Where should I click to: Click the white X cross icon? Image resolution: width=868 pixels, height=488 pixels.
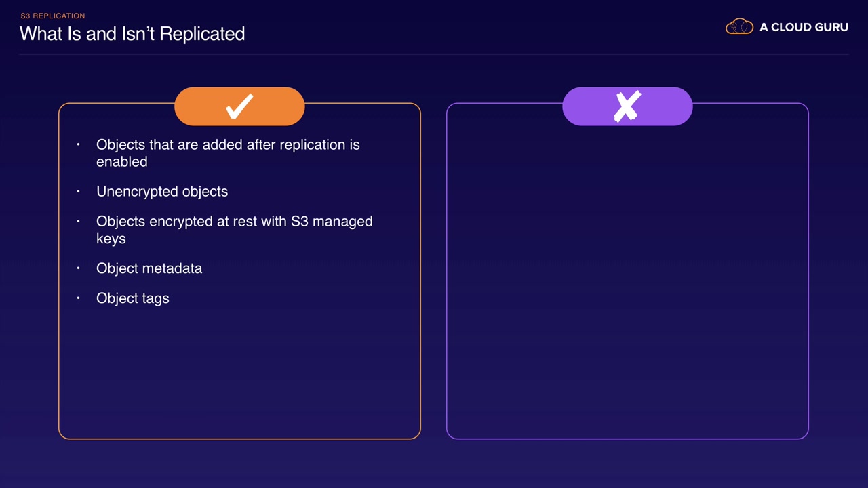[x=627, y=106]
